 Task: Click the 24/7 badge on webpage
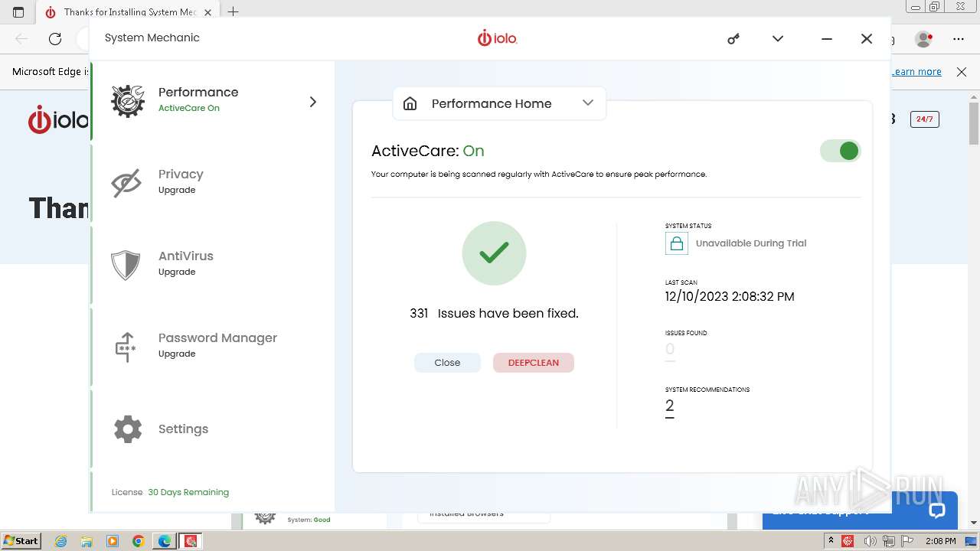click(925, 119)
